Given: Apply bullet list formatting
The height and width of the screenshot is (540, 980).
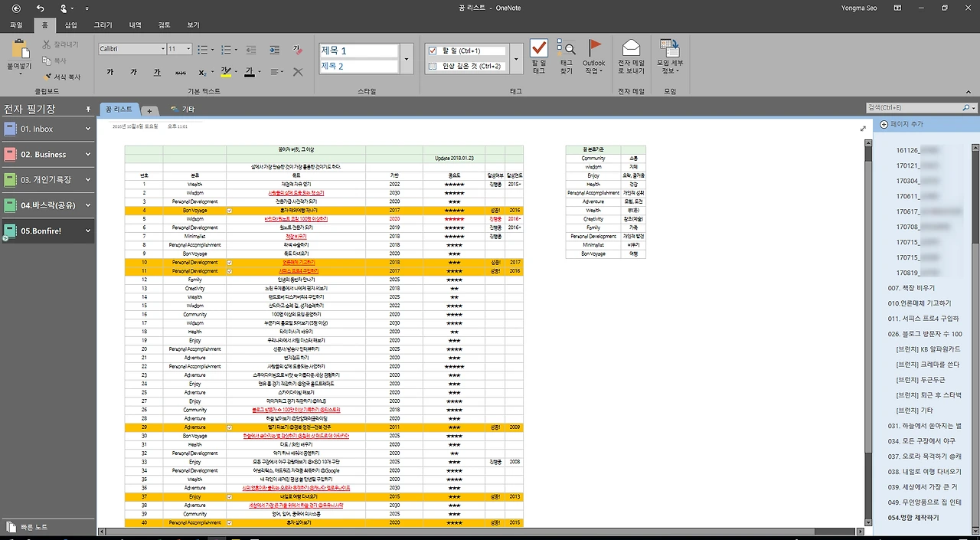Looking at the screenshot, I should point(202,49).
